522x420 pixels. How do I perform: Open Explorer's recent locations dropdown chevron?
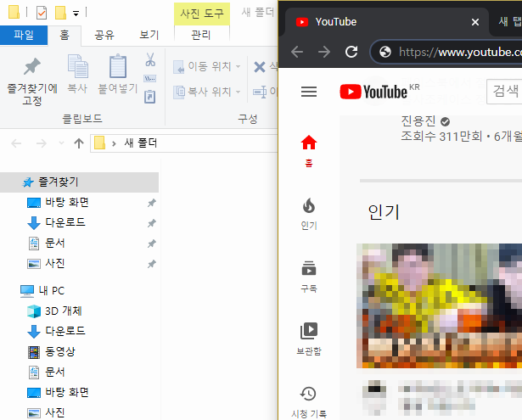pyautogui.click(x=62, y=143)
